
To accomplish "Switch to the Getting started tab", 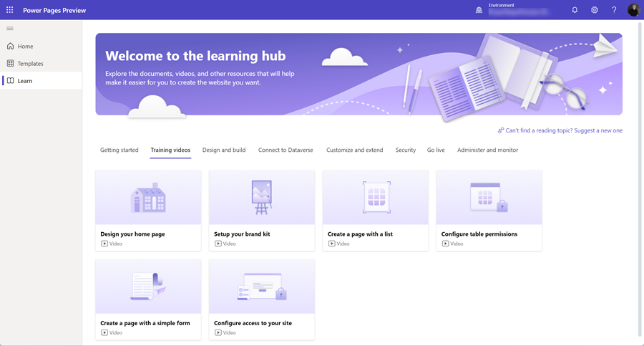I will click(x=119, y=150).
